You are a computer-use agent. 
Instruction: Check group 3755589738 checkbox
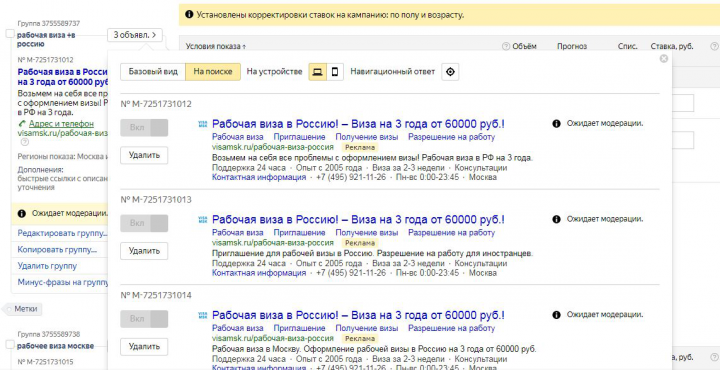coord(10,344)
